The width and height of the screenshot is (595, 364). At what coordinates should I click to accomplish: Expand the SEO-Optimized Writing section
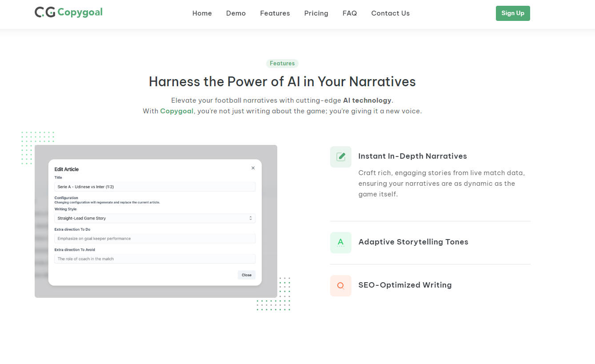pos(405,285)
